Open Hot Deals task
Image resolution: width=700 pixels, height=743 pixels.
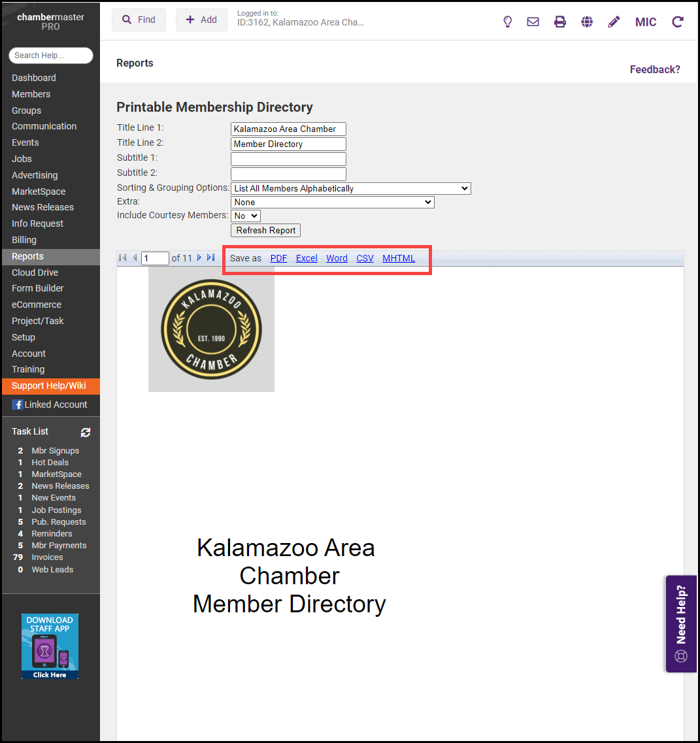point(50,463)
